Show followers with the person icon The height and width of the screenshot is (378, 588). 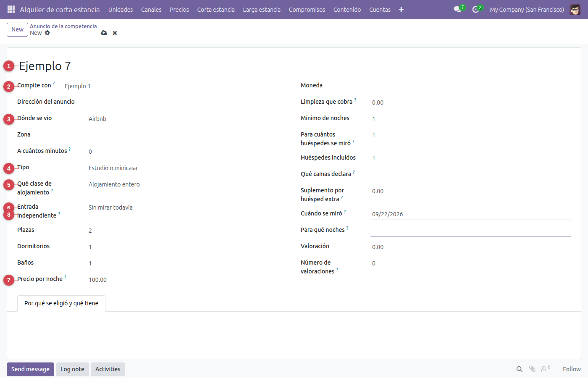pos(545,369)
